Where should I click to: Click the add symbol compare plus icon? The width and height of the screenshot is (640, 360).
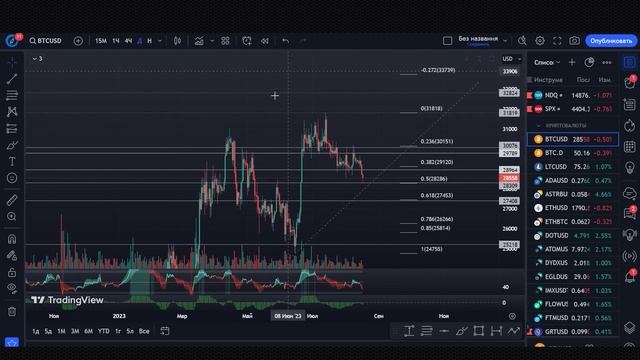[78, 41]
